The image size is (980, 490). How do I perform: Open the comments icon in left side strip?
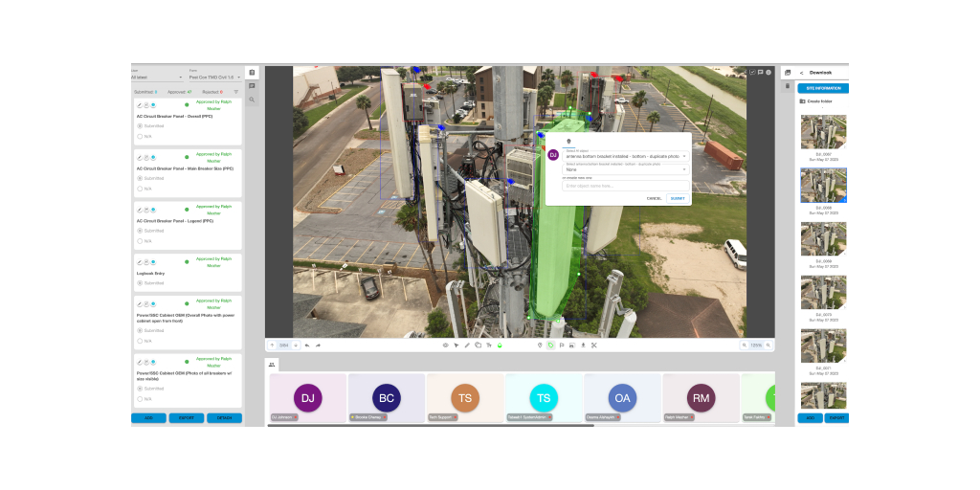[252, 86]
